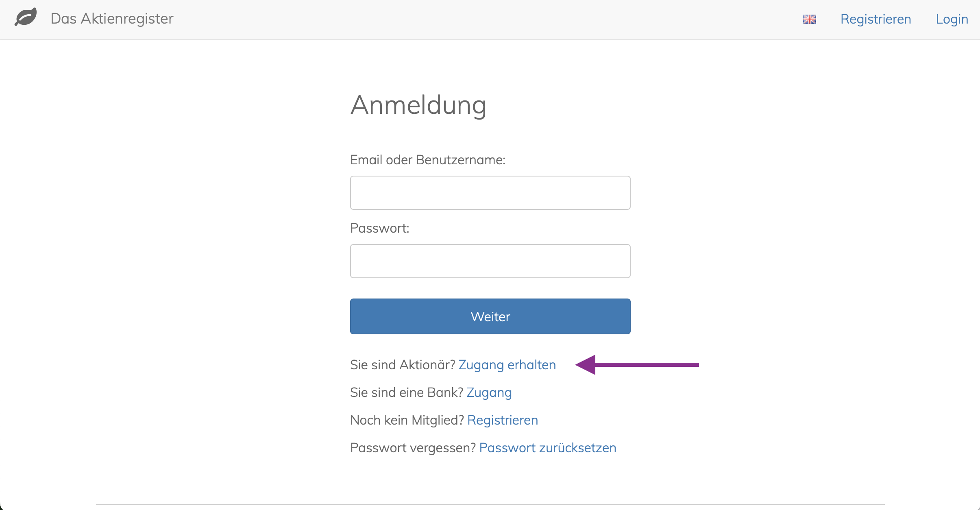Click the Sie sind Aktionär? text

403,365
